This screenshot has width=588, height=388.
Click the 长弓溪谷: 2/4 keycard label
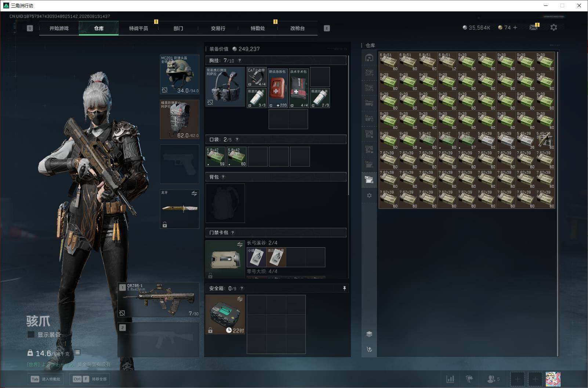pyautogui.click(x=262, y=243)
